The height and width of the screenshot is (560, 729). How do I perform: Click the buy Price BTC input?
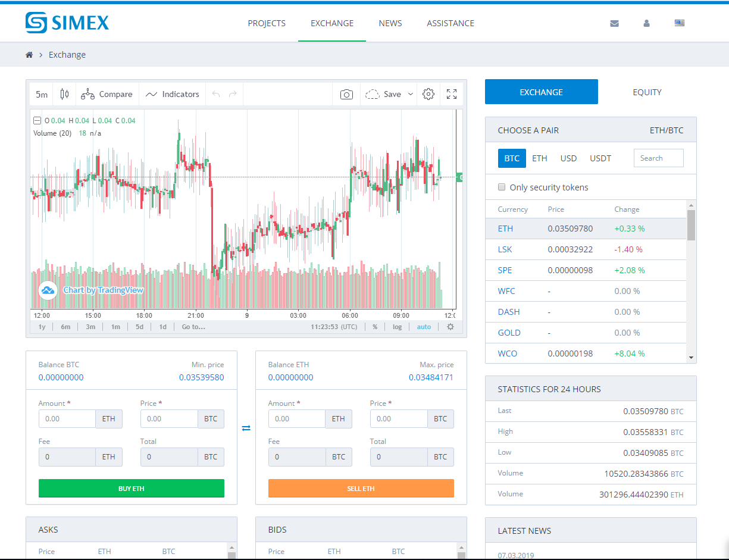[169, 418]
